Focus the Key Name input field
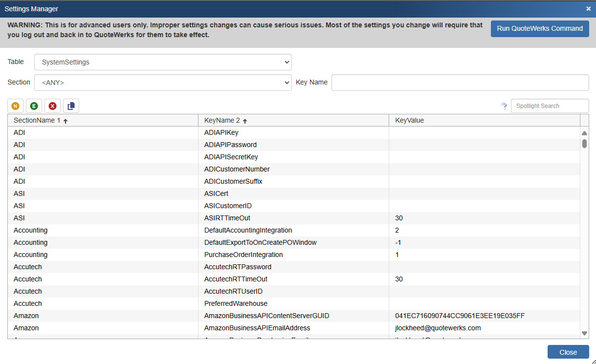The image size is (596, 364). [x=460, y=83]
